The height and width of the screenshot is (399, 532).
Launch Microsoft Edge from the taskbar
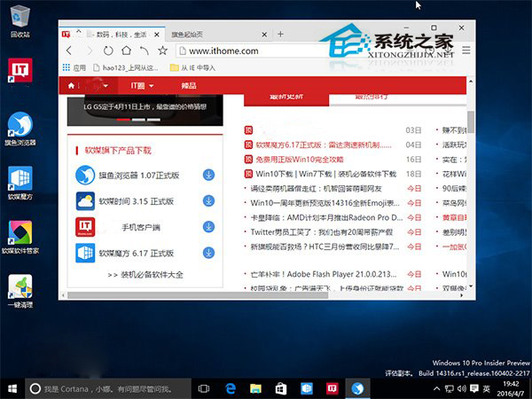click(x=231, y=389)
